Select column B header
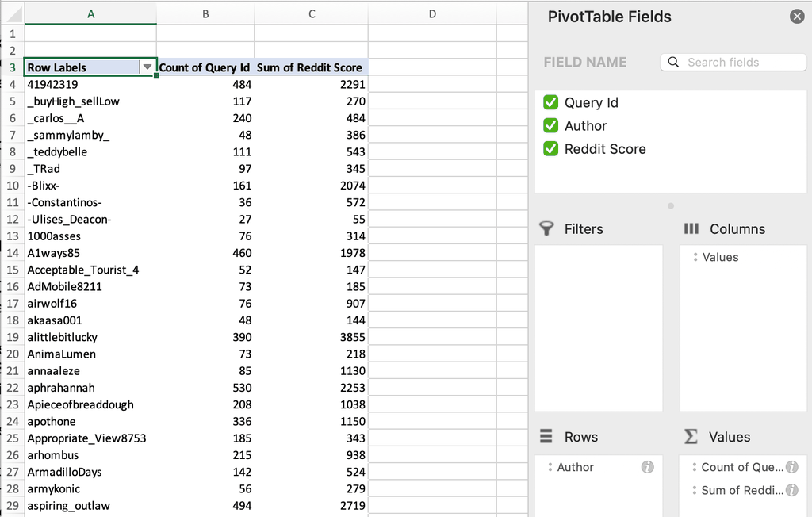The image size is (812, 517). (205, 13)
